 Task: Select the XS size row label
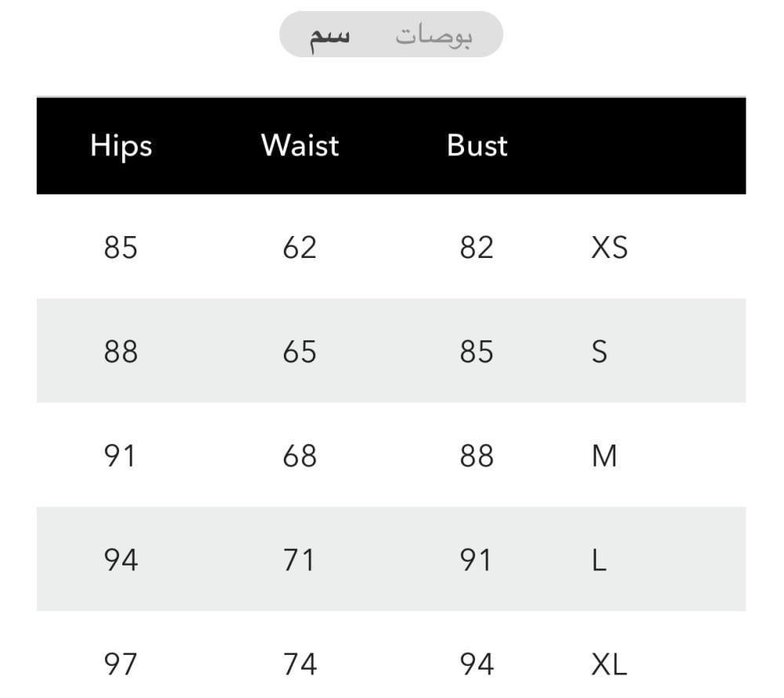(609, 247)
